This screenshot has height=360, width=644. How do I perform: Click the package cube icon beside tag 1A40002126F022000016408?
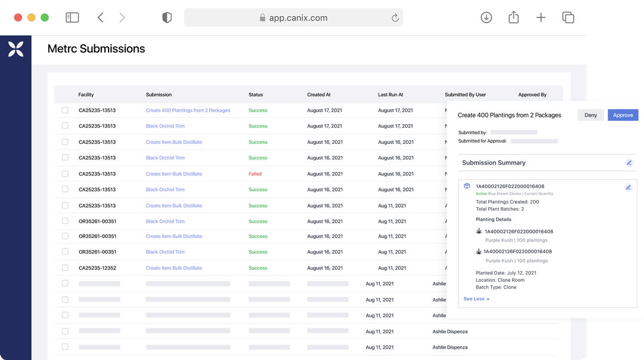point(467,186)
